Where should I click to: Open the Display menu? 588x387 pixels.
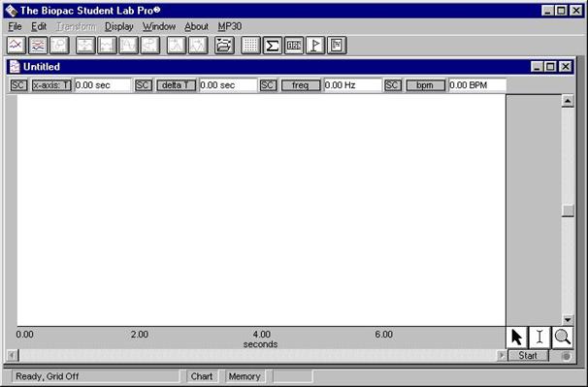click(119, 26)
